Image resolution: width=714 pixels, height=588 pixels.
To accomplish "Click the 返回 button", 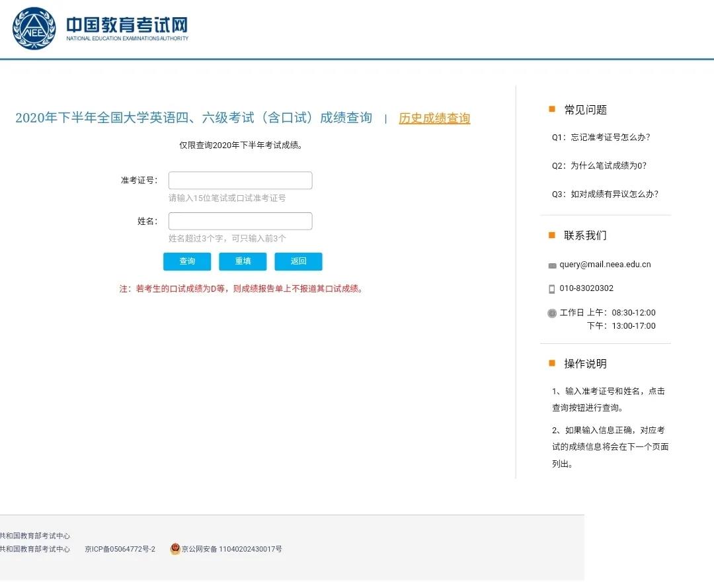I will tap(298, 261).
